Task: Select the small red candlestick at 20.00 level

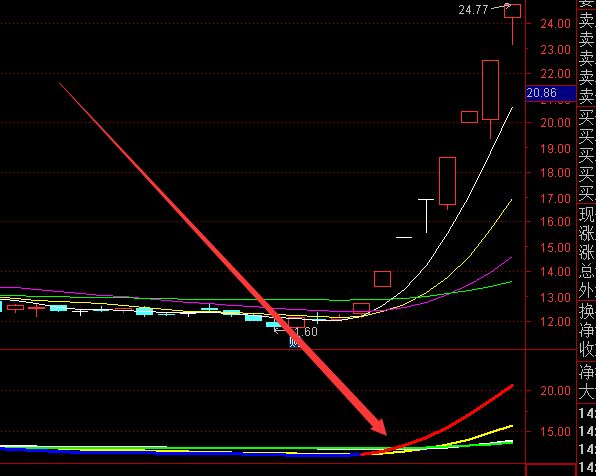Action: coord(469,117)
